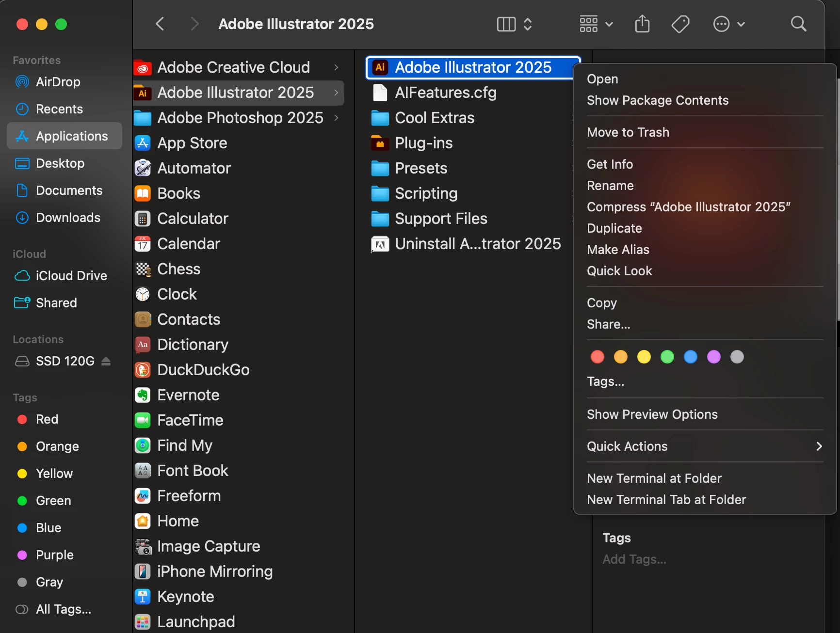The image size is (840, 633).
Task: Select the Cool Extras folder
Action: click(x=469, y=118)
